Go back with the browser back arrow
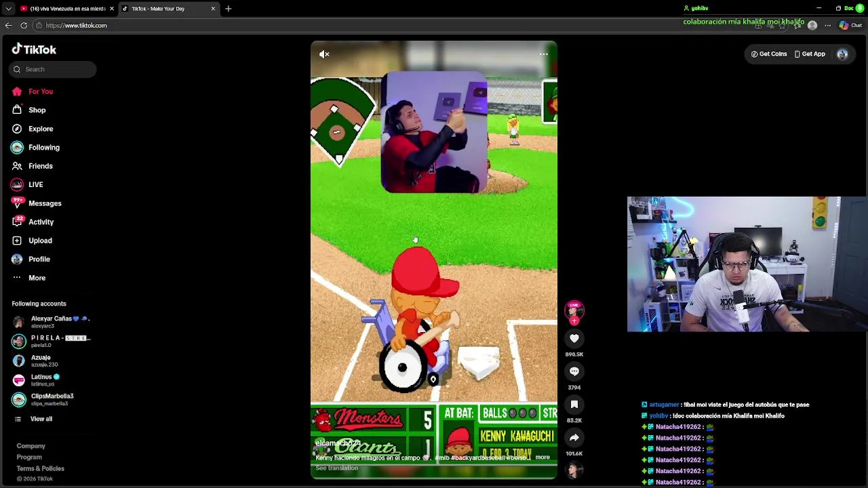 click(x=8, y=26)
